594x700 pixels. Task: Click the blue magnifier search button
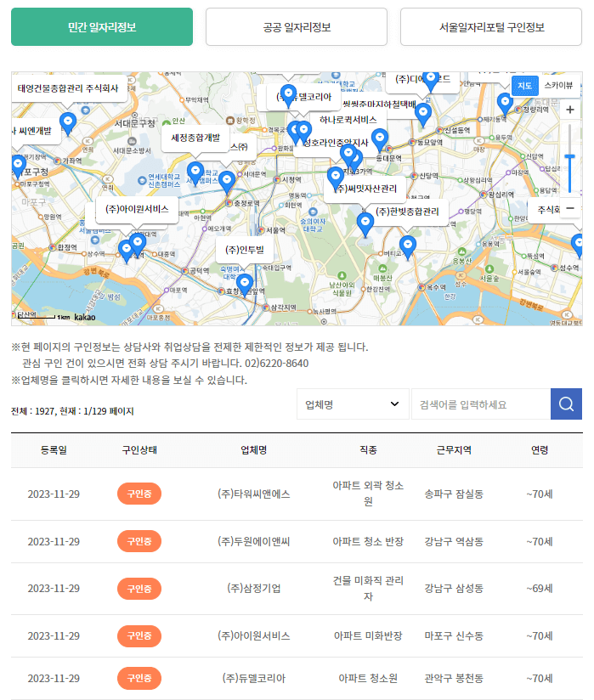pos(566,404)
